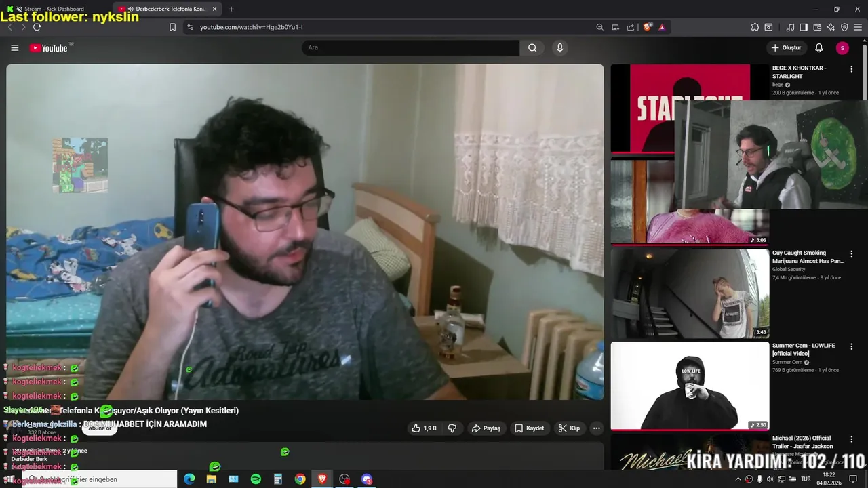Open options for BEGE X KHONTKAR - STARLIGHT

coord(852,69)
